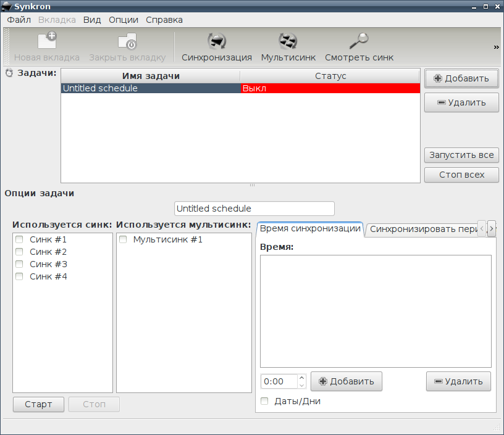Click the Запустить все button
This screenshot has width=504, height=435.
coord(461,155)
